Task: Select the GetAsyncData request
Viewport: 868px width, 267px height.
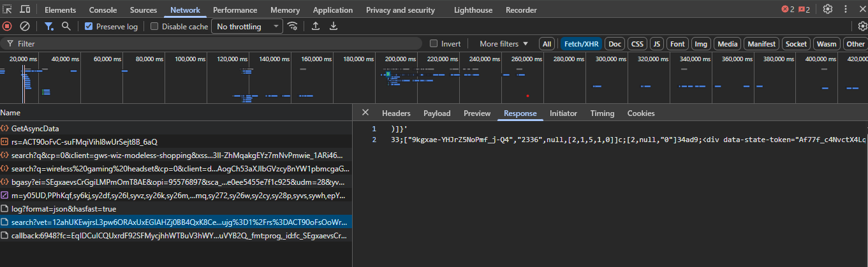Action: pyautogui.click(x=35, y=128)
